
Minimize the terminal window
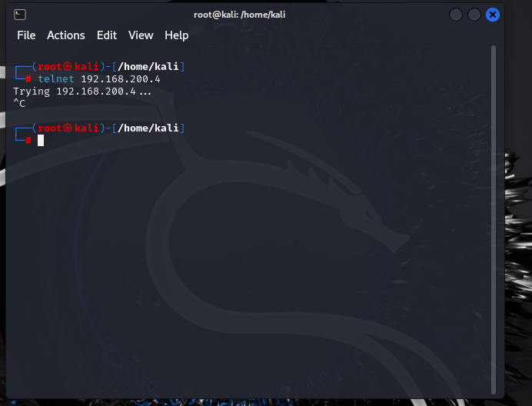(x=456, y=15)
